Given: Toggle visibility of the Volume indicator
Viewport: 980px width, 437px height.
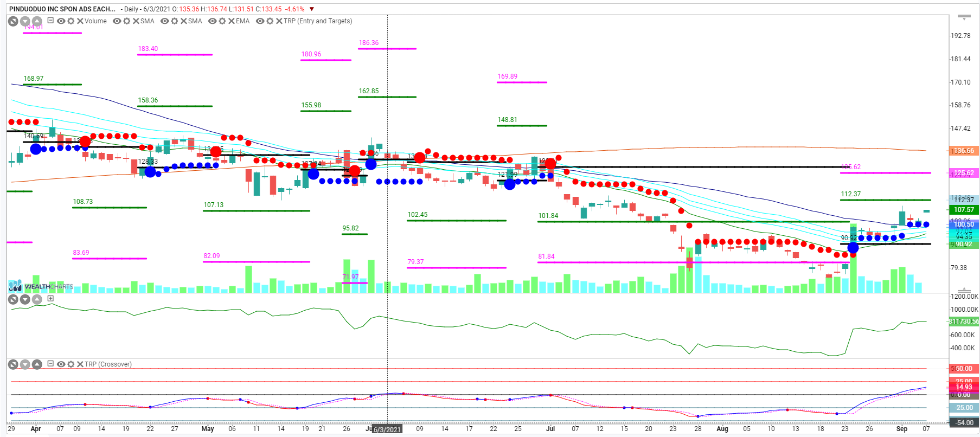Looking at the screenshot, I should point(61,21).
